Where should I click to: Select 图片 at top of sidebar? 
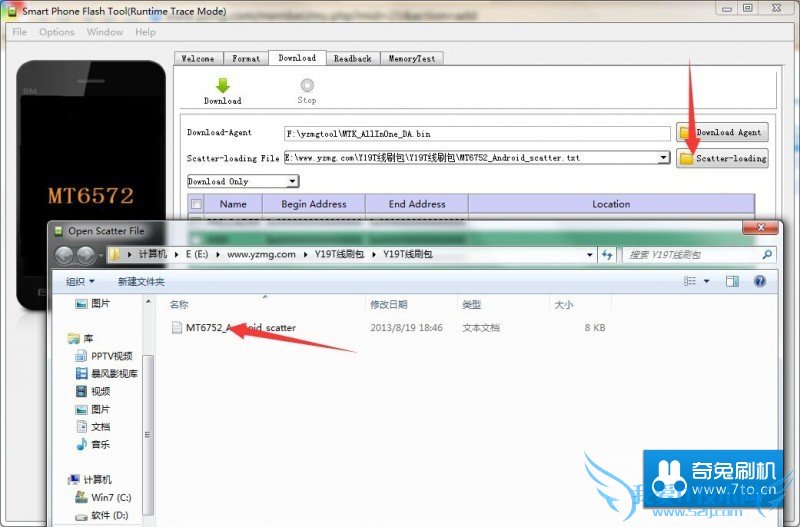coord(93,304)
